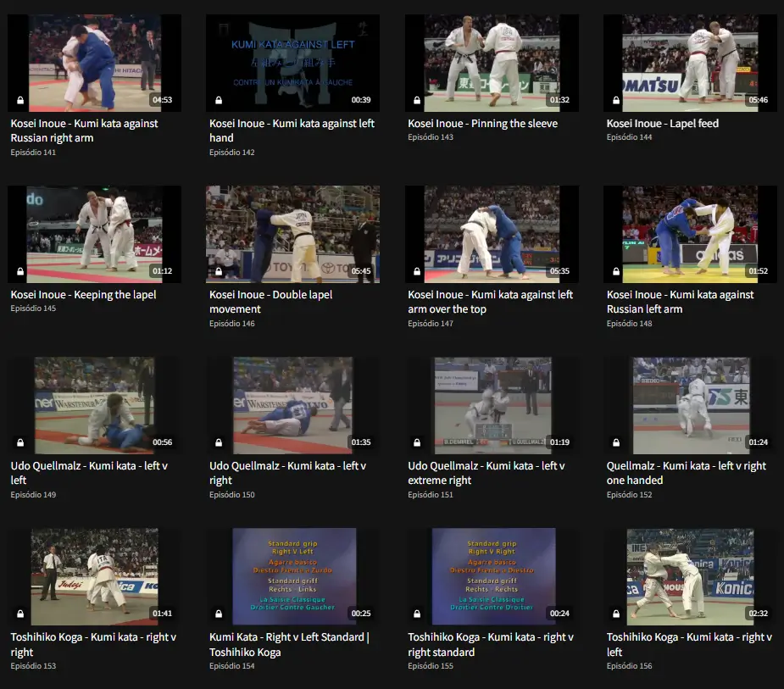Open title Kosei Inoue - Pinning the sleeve
The height and width of the screenshot is (689, 784).
click(482, 124)
